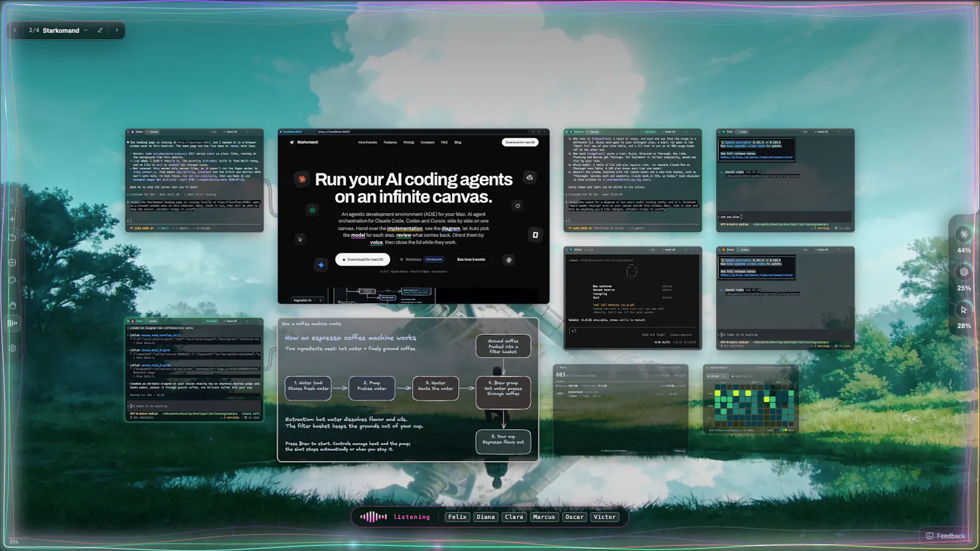This screenshot has height=551, width=980.
Task: Click the blue Gemini sparkle icon on the webpage
Action: tap(321, 265)
